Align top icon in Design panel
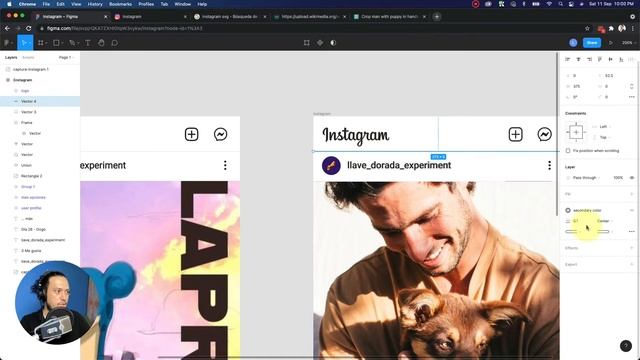The width and height of the screenshot is (640, 360). tap(600, 59)
